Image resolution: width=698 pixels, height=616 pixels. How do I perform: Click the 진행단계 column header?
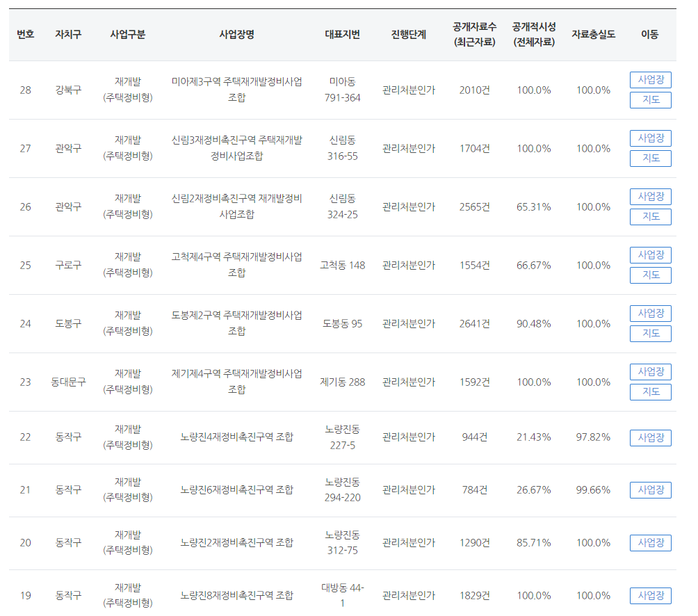click(409, 34)
